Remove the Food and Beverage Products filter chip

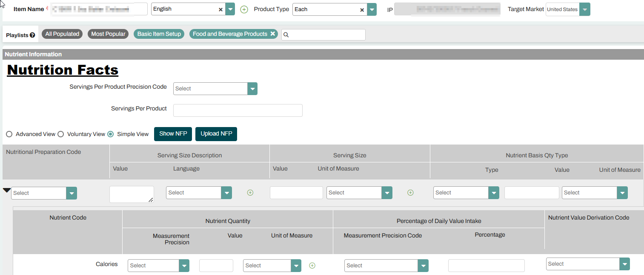tap(272, 33)
